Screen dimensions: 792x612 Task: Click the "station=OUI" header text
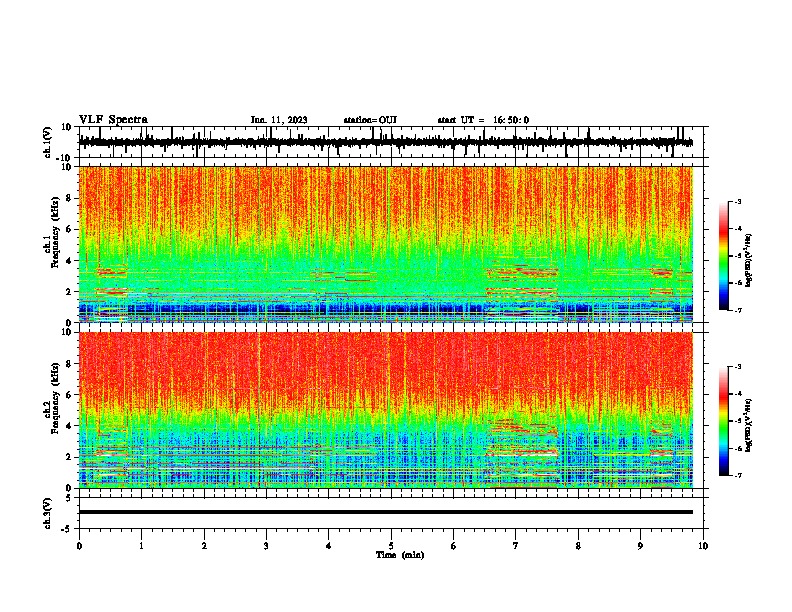tap(370, 120)
